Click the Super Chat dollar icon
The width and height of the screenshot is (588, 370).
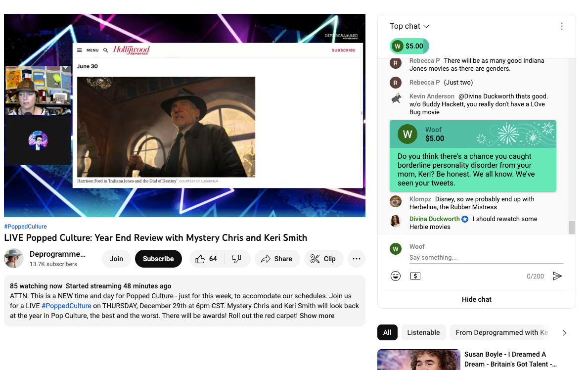tap(415, 276)
